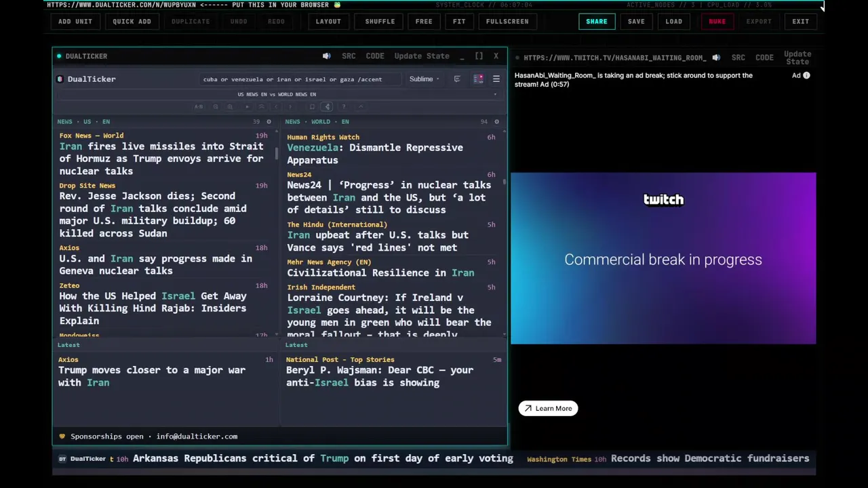Screen dimensions: 868x488
Task: Click the double-chevron collapse toolbar icon
Action: point(262,106)
